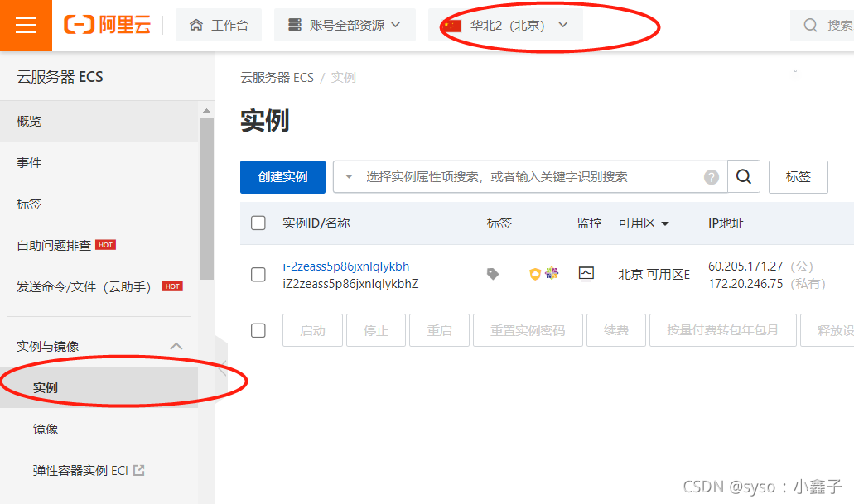Click the 停止 batch button

[376, 330]
